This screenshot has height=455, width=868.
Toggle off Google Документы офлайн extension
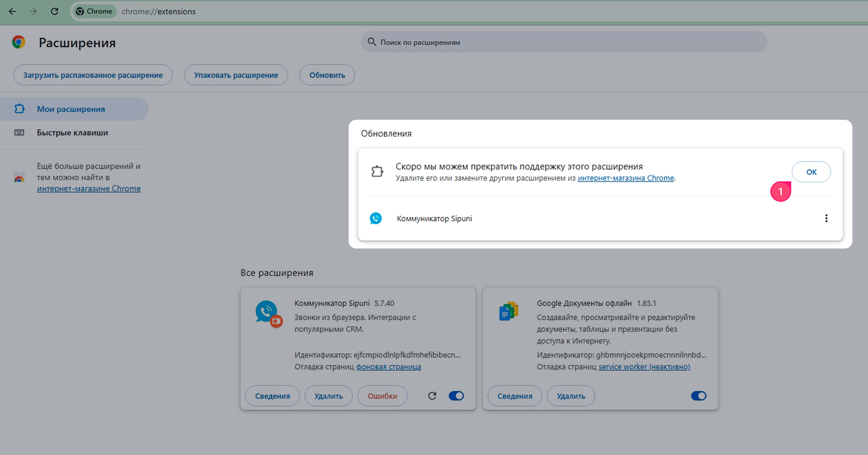click(x=699, y=396)
